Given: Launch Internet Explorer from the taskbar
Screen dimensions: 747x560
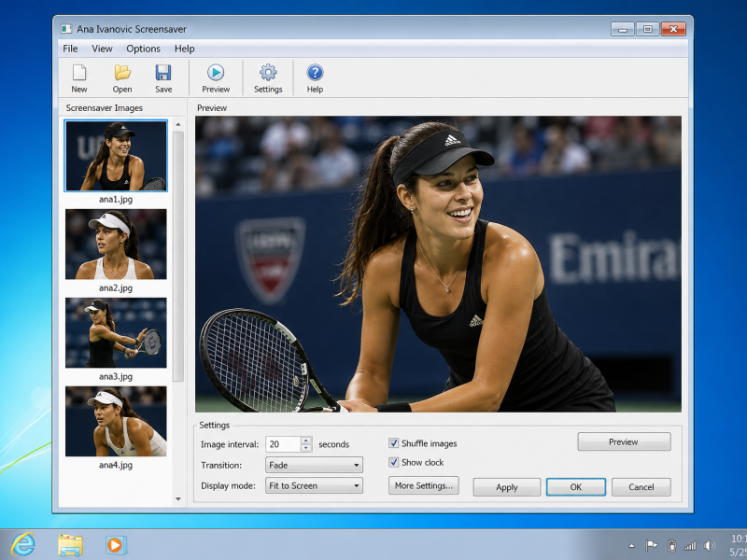Looking at the screenshot, I should 22,544.
